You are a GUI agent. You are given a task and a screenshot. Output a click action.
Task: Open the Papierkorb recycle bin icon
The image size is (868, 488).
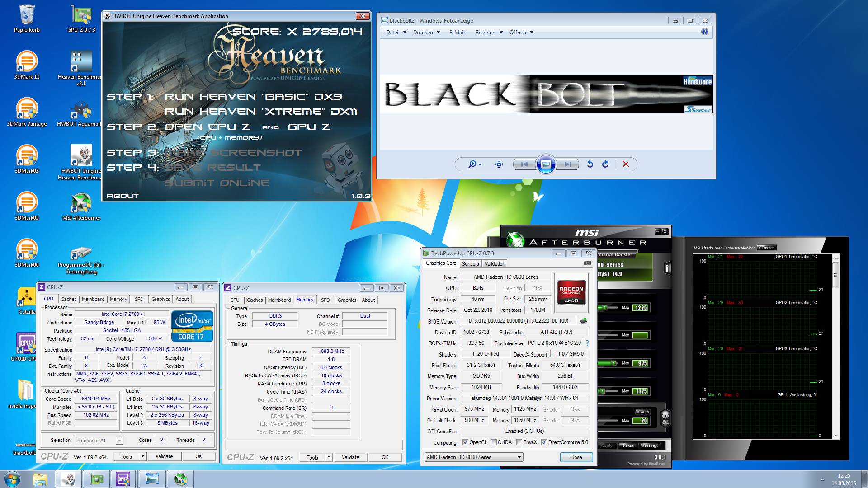coord(27,18)
